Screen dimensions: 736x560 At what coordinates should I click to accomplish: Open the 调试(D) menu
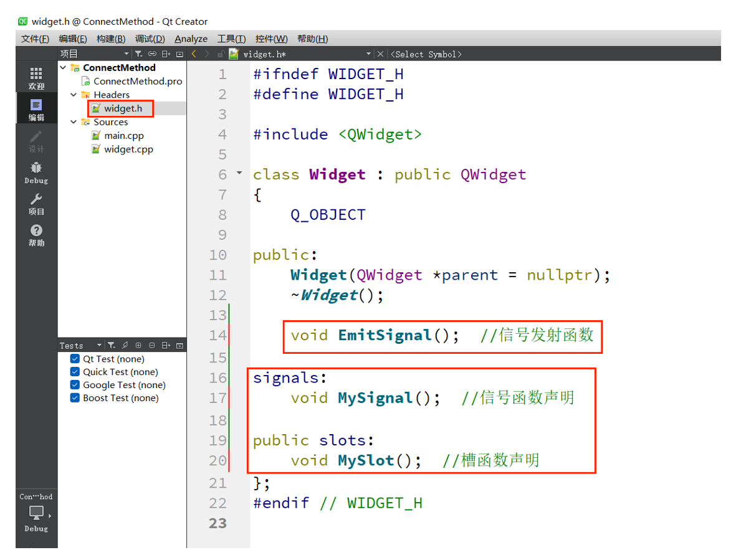coord(150,39)
